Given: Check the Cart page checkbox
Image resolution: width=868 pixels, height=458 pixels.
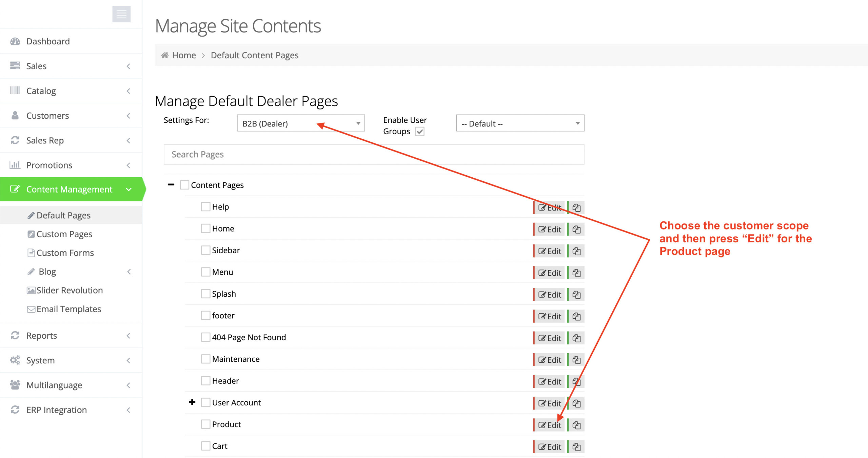Looking at the screenshot, I should [x=205, y=445].
